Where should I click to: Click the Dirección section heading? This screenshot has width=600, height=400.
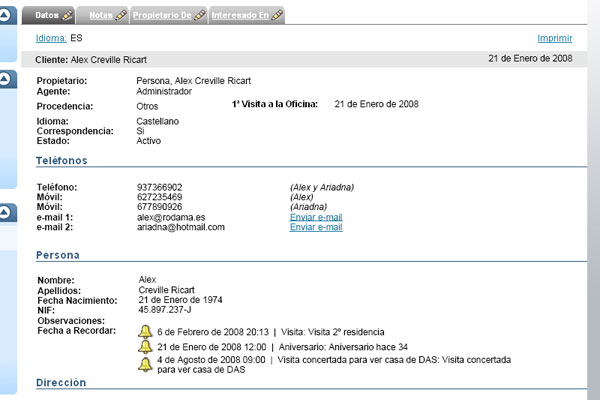(61, 383)
